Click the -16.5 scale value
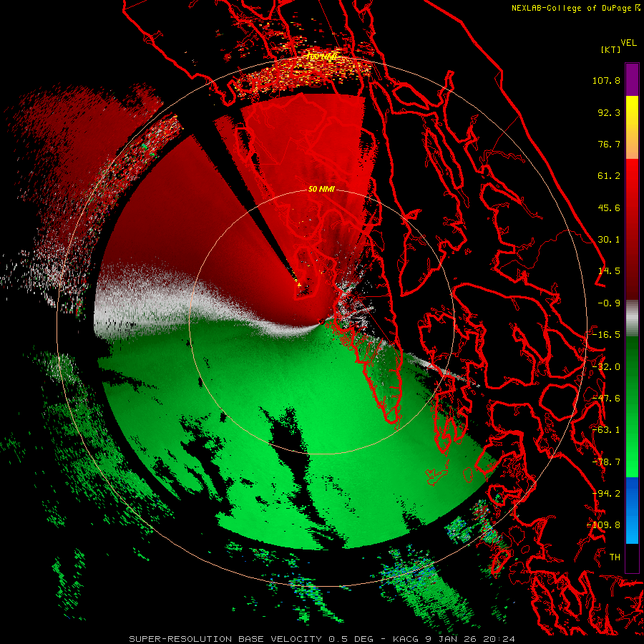Image resolution: width=644 pixels, height=644 pixels. tap(606, 335)
